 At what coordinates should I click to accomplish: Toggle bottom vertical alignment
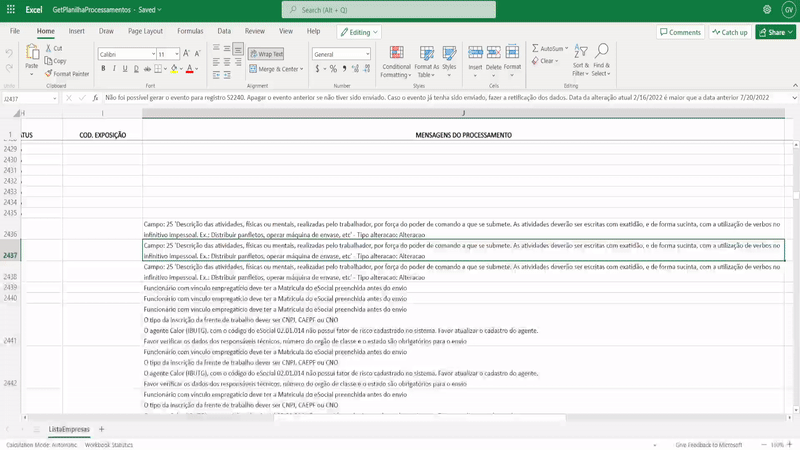click(238, 48)
